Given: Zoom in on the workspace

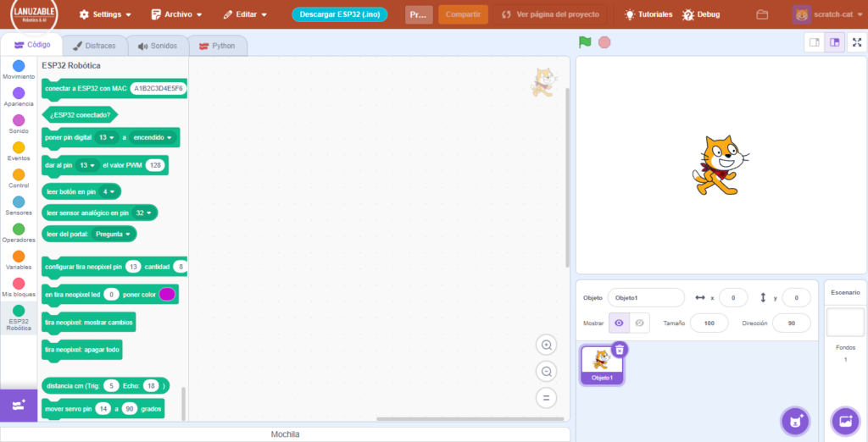Looking at the screenshot, I should click(547, 345).
